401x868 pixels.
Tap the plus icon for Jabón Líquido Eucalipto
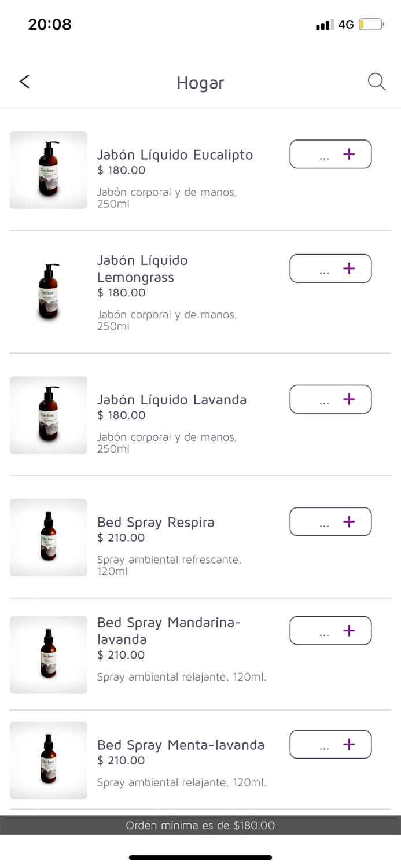[x=348, y=154]
